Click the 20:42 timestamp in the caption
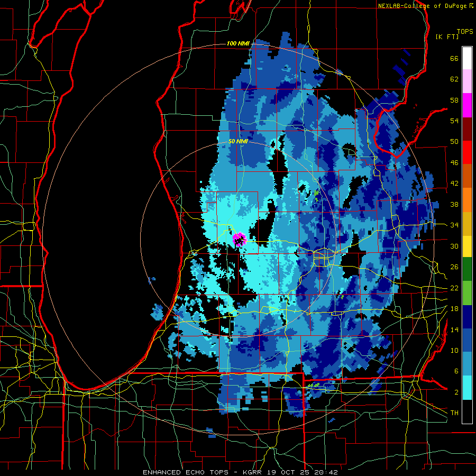Viewport: 476px width, 476px height. [327, 472]
